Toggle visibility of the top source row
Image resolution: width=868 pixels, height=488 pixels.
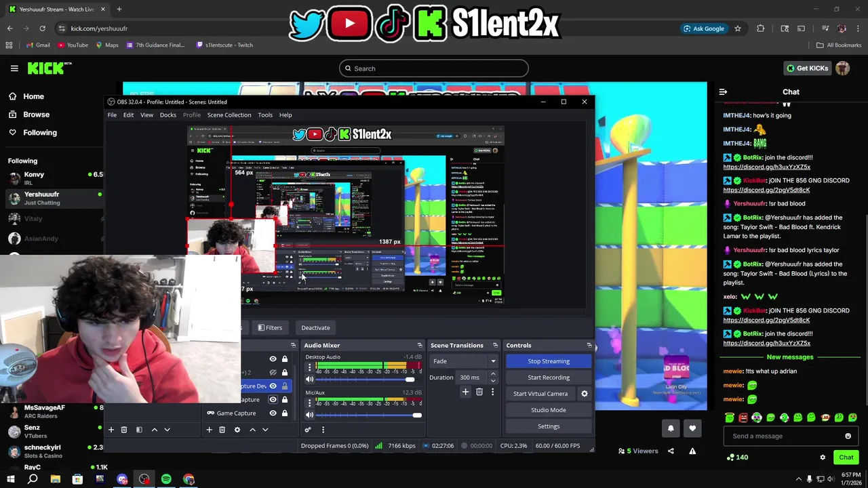(x=273, y=359)
